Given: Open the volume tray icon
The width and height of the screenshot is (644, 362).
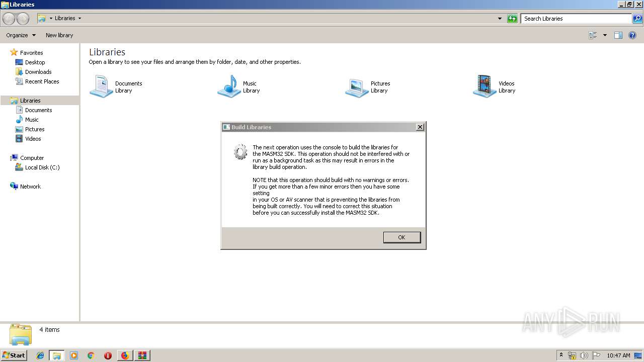Looking at the screenshot, I should 584,355.
